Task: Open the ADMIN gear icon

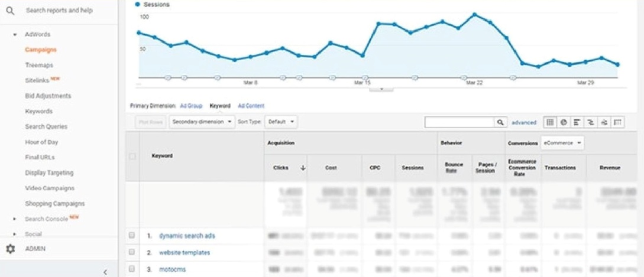Action: click(10, 249)
